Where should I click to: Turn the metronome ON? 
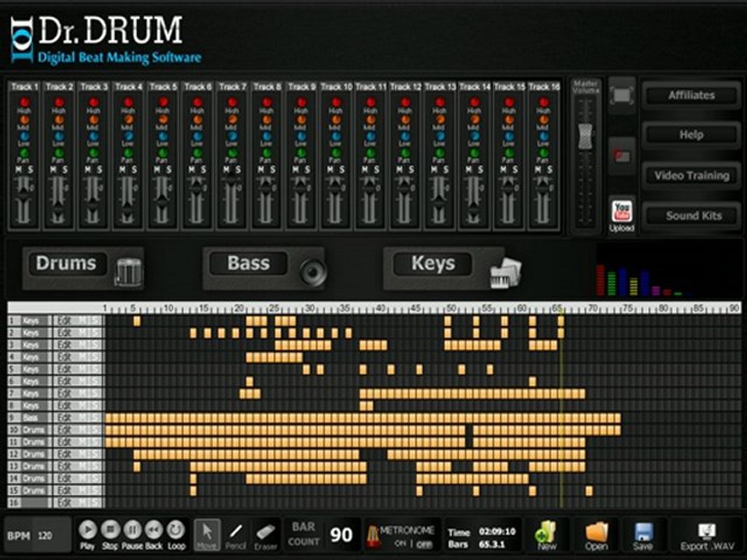pyautogui.click(x=400, y=544)
